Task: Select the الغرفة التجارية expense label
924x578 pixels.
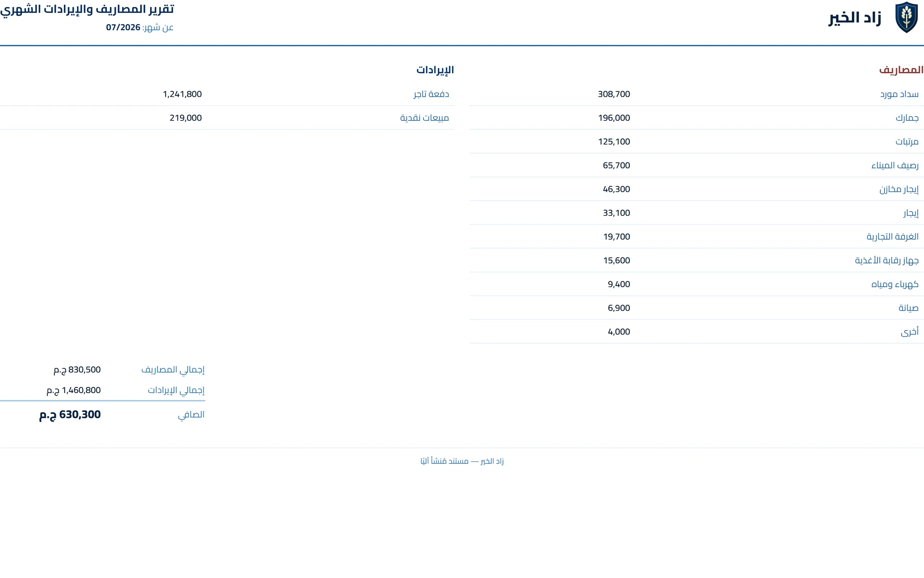Action: coord(892,237)
